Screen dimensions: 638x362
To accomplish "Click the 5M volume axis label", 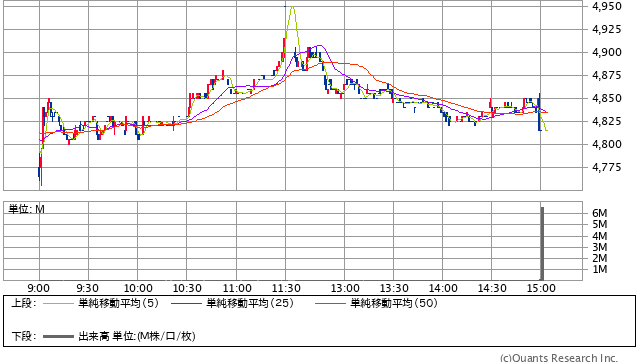I will [x=600, y=225].
